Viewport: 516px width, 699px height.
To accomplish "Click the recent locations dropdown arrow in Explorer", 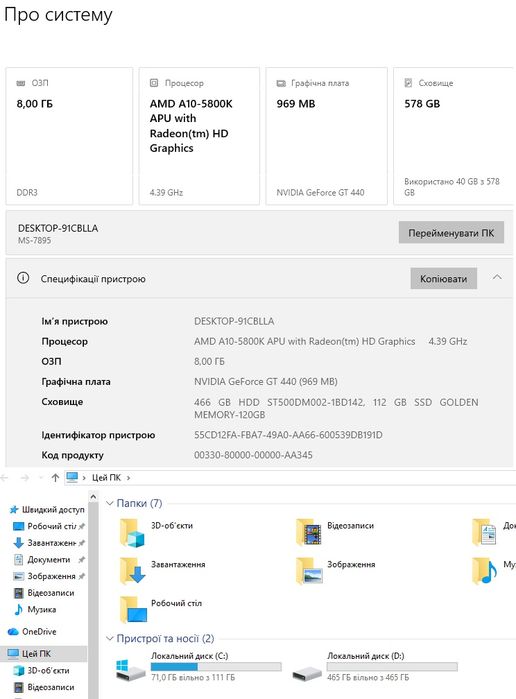I will [x=41, y=478].
